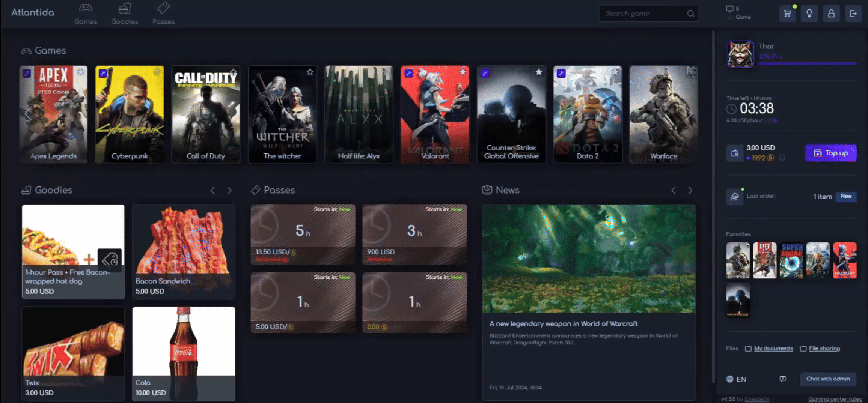Toggle favorite star on Call of Duty
The width and height of the screenshot is (868, 403).
(234, 72)
